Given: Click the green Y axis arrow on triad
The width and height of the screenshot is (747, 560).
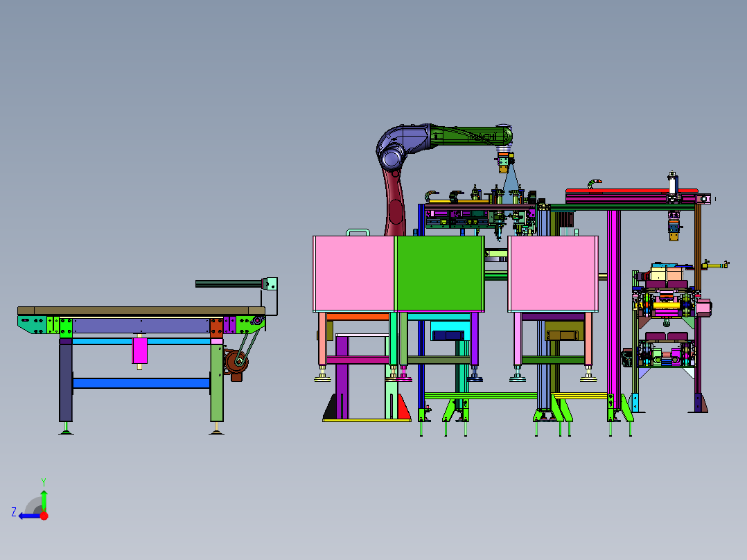Looking at the screenshot, I should click(x=44, y=500).
